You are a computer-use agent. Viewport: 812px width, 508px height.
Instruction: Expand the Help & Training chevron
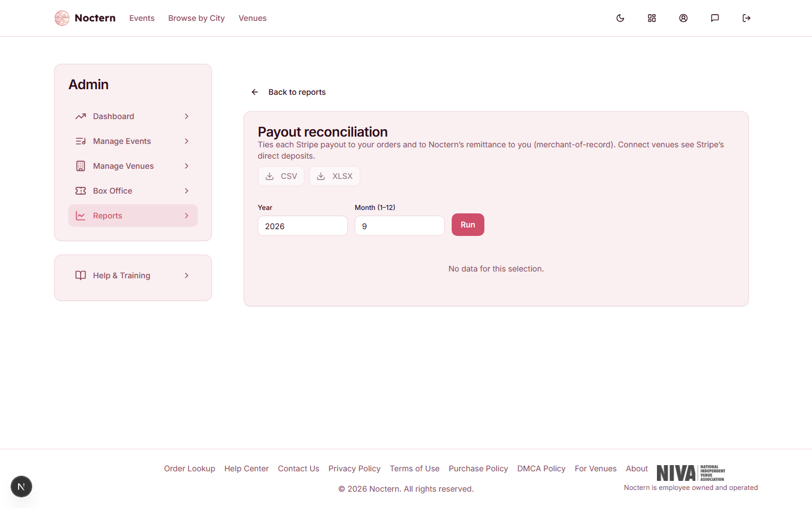pyautogui.click(x=187, y=275)
